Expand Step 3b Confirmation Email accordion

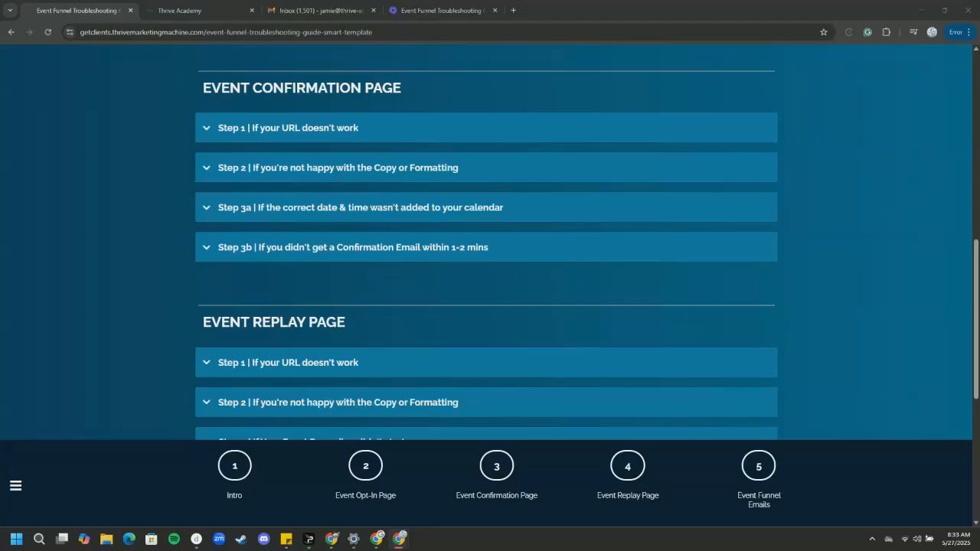pyautogui.click(x=486, y=247)
